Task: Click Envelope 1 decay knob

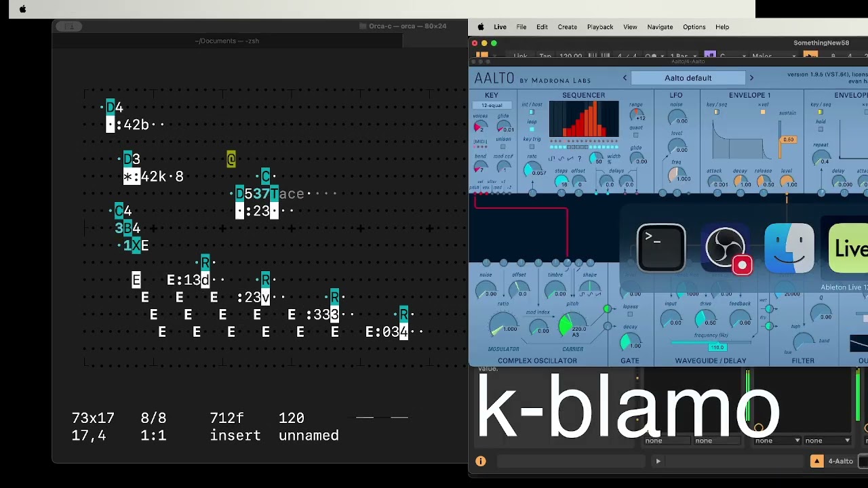Action: tap(740, 181)
